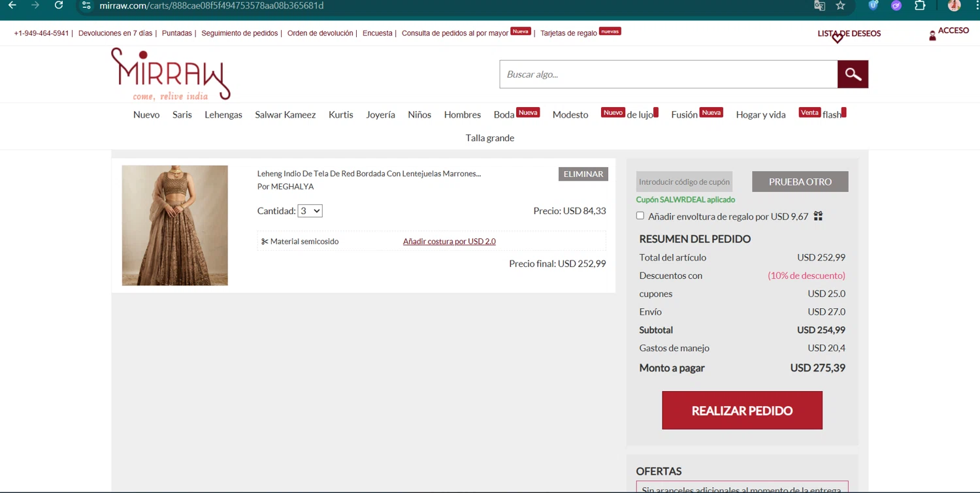Open the Puntadas link
The image size is (980, 493).
click(177, 33)
